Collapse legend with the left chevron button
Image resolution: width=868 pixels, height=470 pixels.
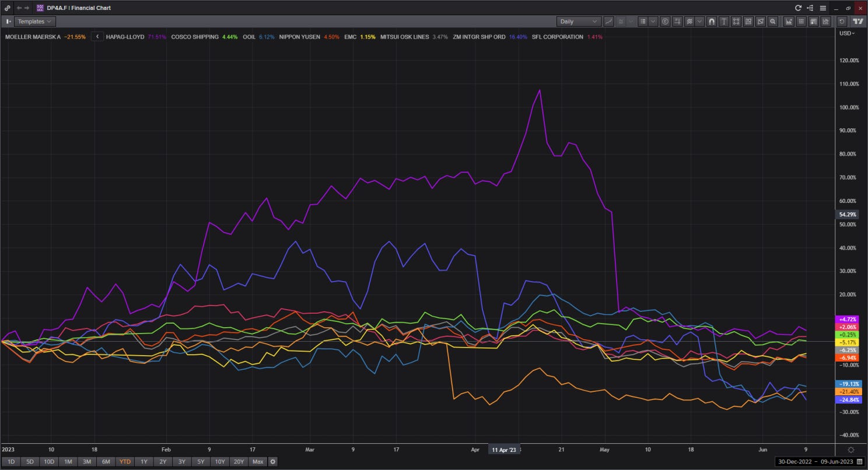click(x=97, y=37)
